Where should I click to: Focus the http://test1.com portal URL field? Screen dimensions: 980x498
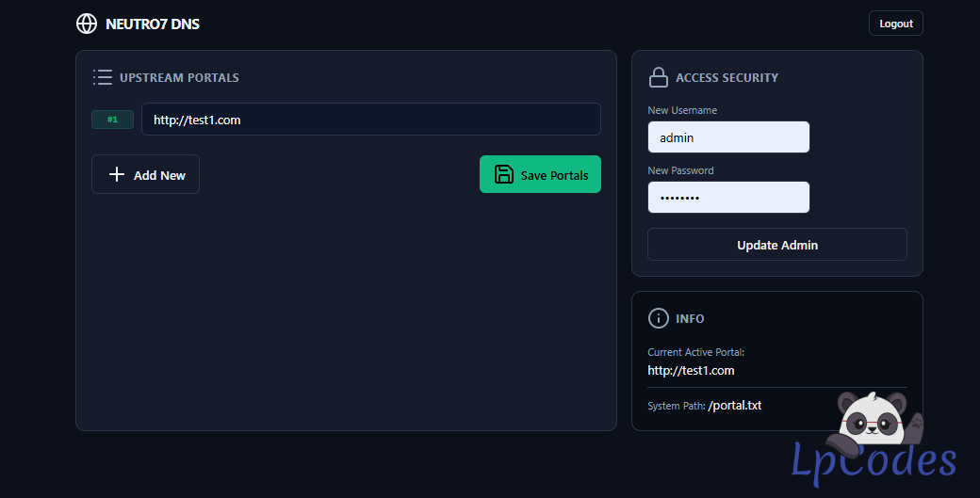[370, 120]
